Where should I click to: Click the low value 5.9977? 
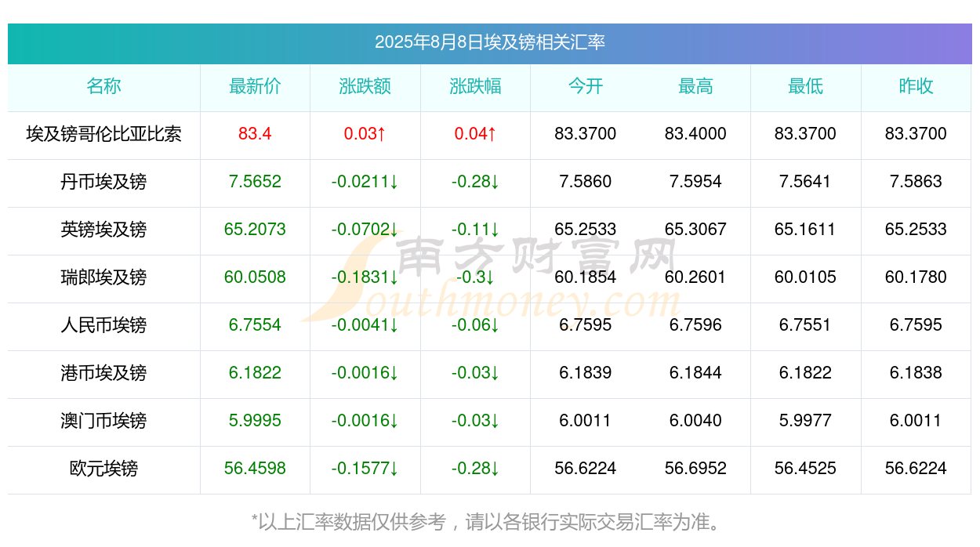click(806, 421)
